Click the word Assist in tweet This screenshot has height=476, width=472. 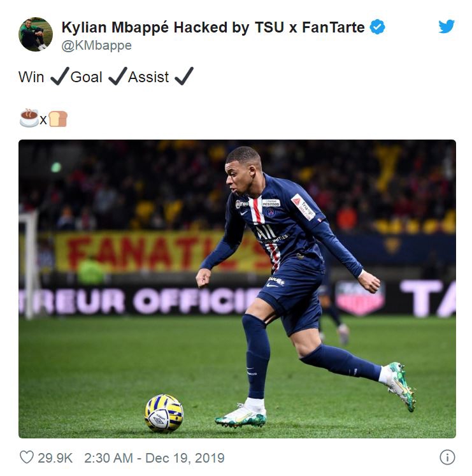pyautogui.click(x=148, y=77)
